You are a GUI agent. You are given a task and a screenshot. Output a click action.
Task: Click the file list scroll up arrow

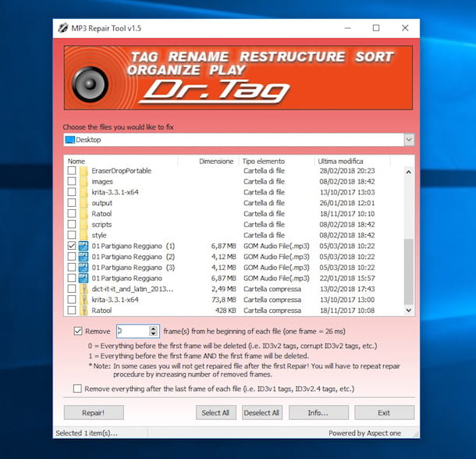409,172
